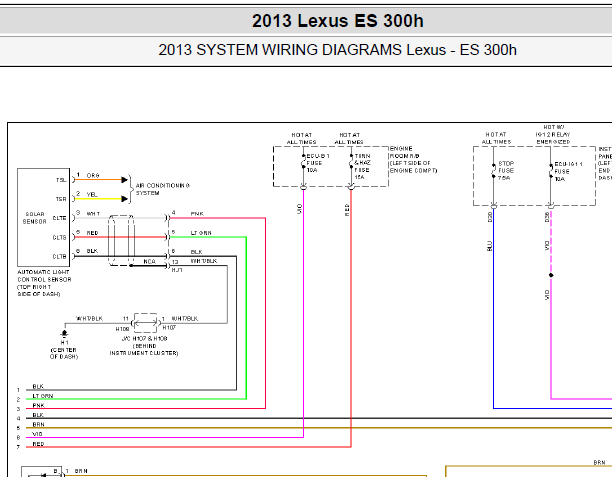Select the "CLTS" terminal label
The width and height of the screenshot is (612, 477).
60,237
